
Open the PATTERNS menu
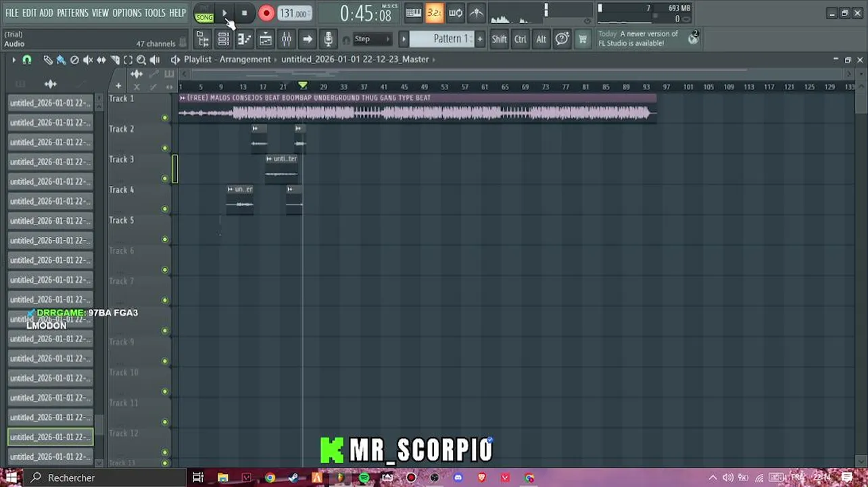(72, 13)
